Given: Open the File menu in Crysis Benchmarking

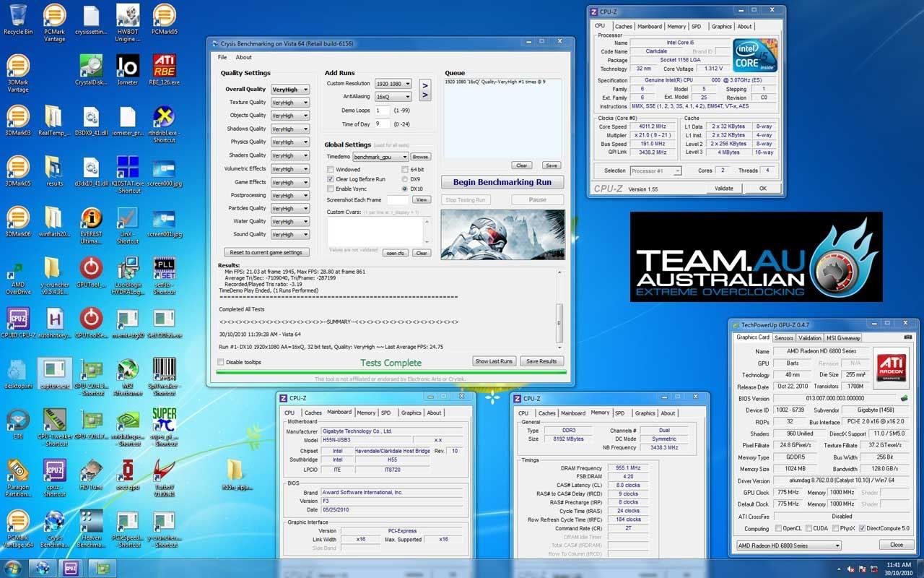Looking at the screenshot, I should (222, 57).
